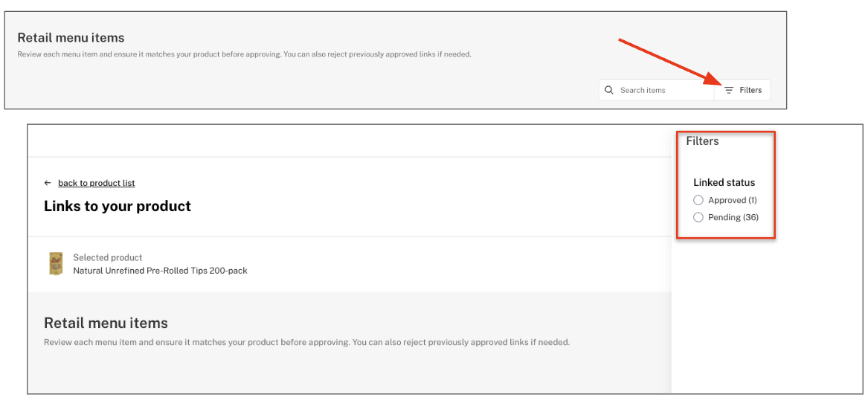Open the selected product thumbnail image

coord(56,264)
